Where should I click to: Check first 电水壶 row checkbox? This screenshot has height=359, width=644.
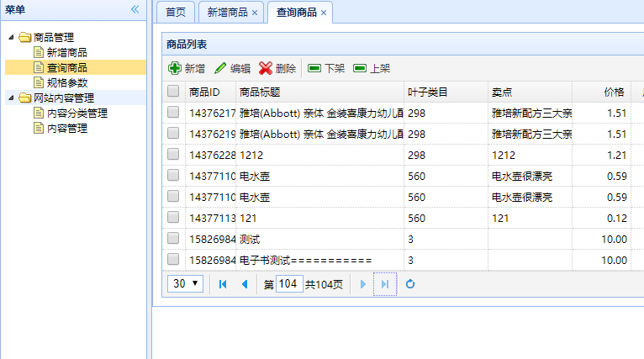coord(173,175)
